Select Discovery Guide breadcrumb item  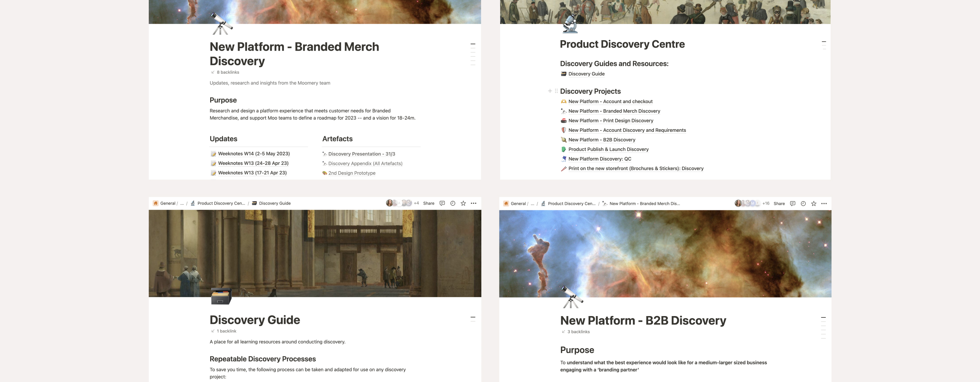[x=271, y=203]
